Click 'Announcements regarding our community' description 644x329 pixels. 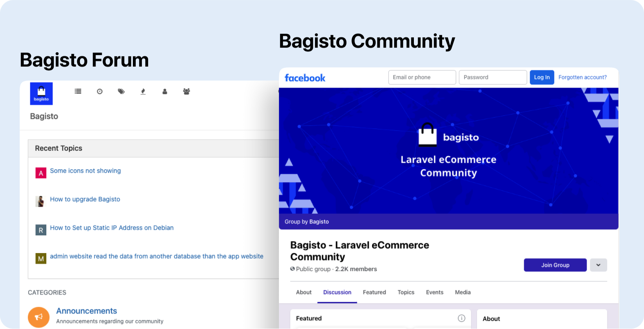[x=110, y=321]
